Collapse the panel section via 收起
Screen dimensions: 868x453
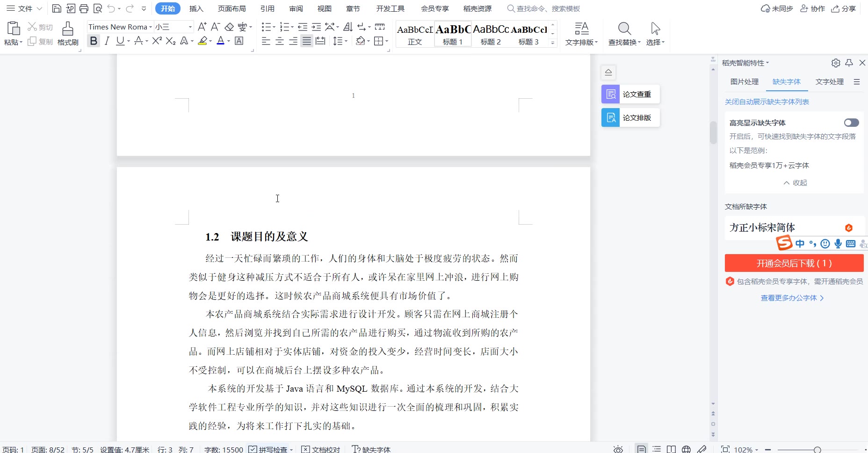click(795, 183)
